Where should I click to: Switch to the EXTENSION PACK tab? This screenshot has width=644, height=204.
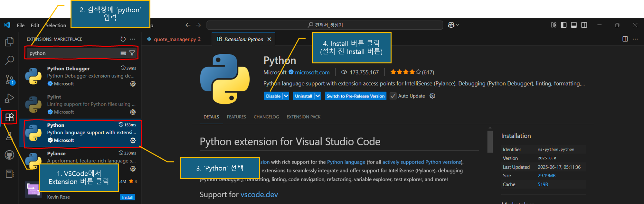tap(304, 117)
